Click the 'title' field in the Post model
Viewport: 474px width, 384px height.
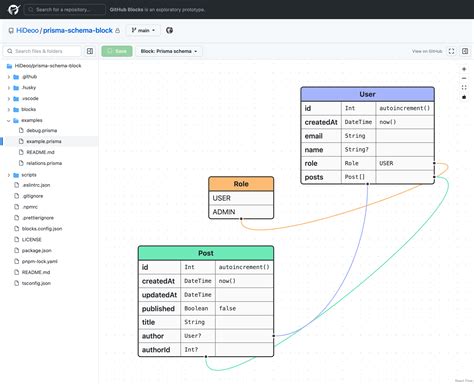pyautogui.click(x=206, y=322)
